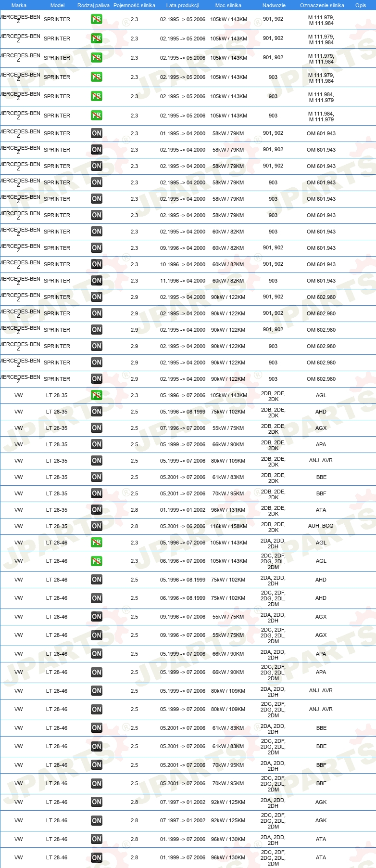Click the 'Moc silnika' column header

(x=228, y=5)
